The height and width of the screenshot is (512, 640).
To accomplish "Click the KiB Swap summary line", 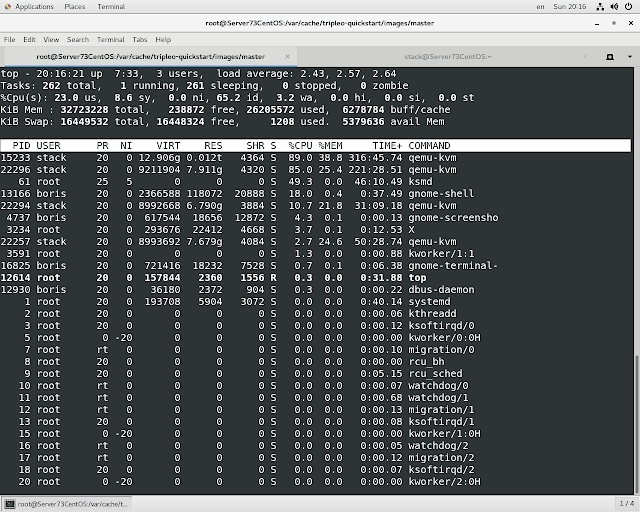I will (222, 122).
